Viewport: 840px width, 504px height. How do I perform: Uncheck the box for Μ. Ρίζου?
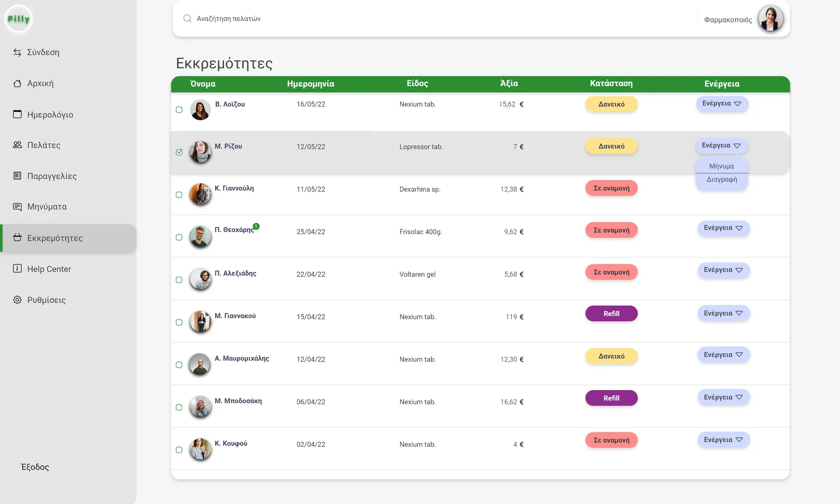(x=179, y=152)
